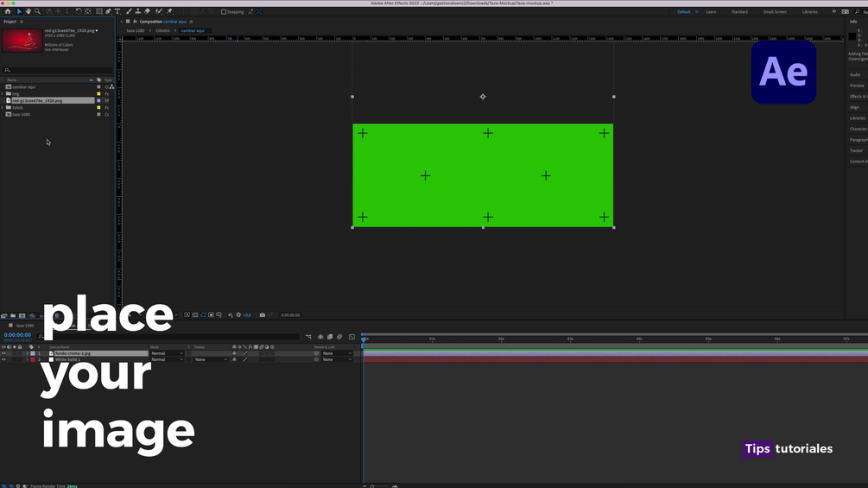Open the taza-1080 timeline tab

pyautogui.click(x=24, y=326)
